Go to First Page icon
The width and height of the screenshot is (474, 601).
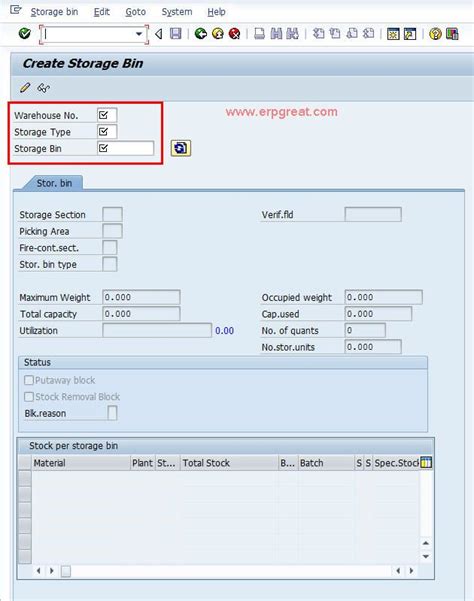[318, 34]
